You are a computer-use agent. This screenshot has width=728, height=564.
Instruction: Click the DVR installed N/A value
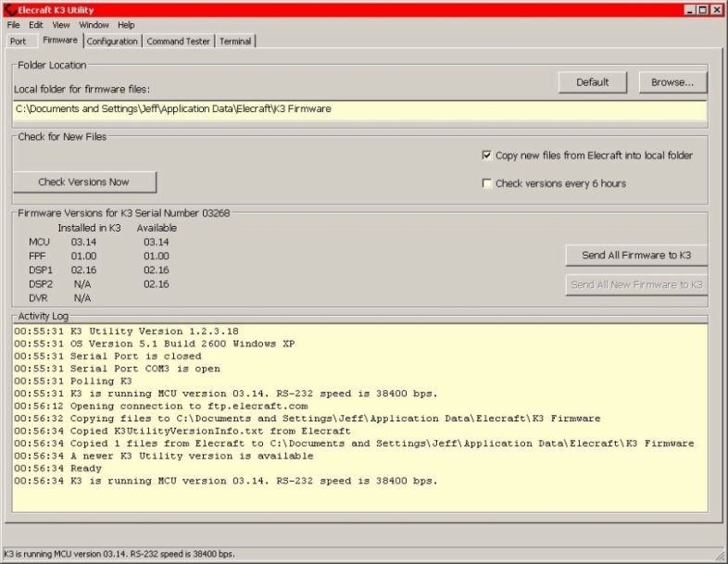click(x=82, y=297)
